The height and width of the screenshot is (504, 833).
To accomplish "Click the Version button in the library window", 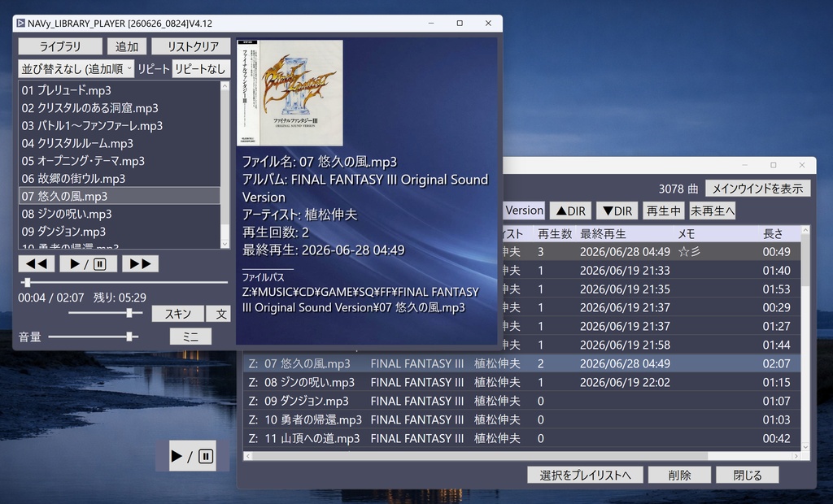I will [x=524, y=211].
